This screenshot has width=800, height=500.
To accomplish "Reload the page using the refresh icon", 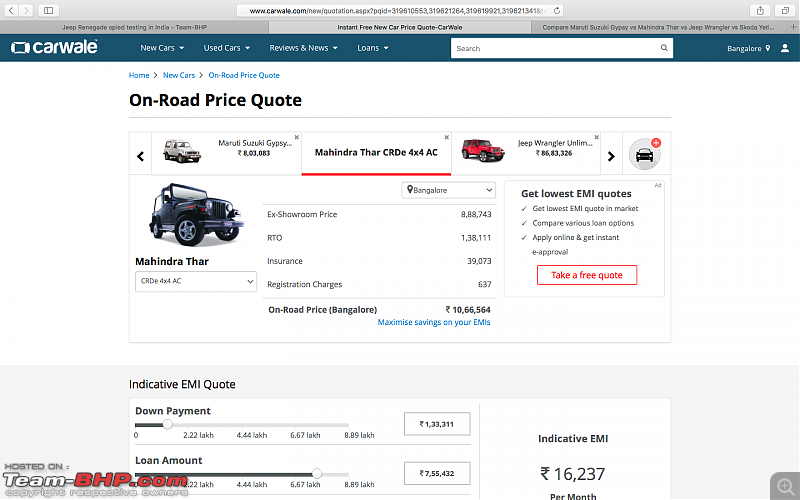I will tap(557, 10).
